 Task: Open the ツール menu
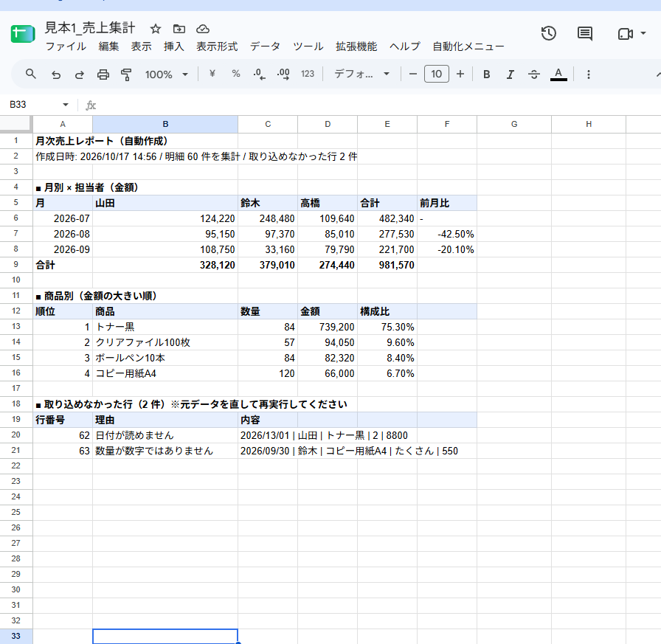tap(308, 46)
